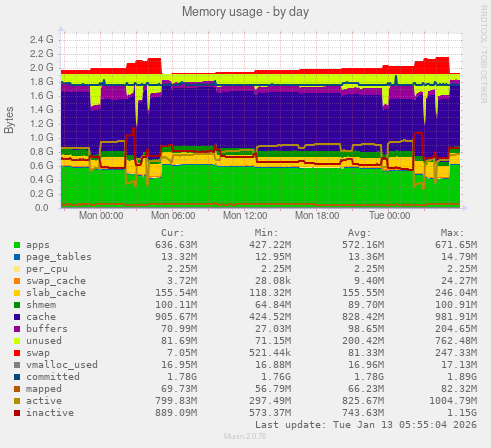Click unused max value 762.48M
This screenshot has height=448, width=491.
[456, 341]
